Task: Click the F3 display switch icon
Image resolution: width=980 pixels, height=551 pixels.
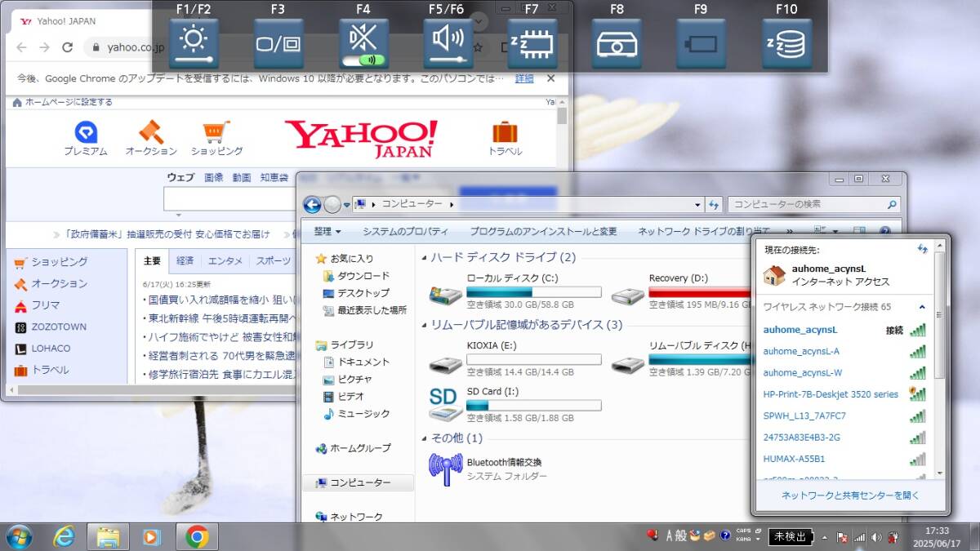Action: tap(278, 43)
